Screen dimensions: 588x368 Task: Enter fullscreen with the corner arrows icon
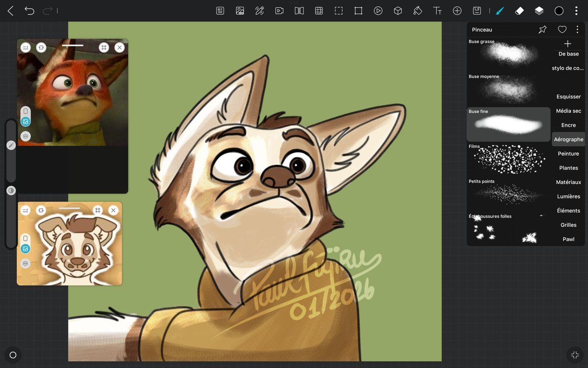click(575, 355)
